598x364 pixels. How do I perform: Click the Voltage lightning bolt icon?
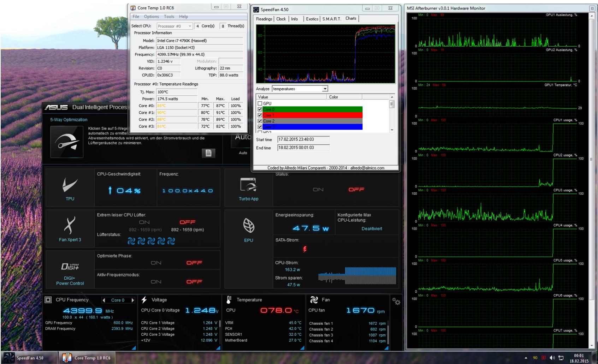(x=144, y=300)
